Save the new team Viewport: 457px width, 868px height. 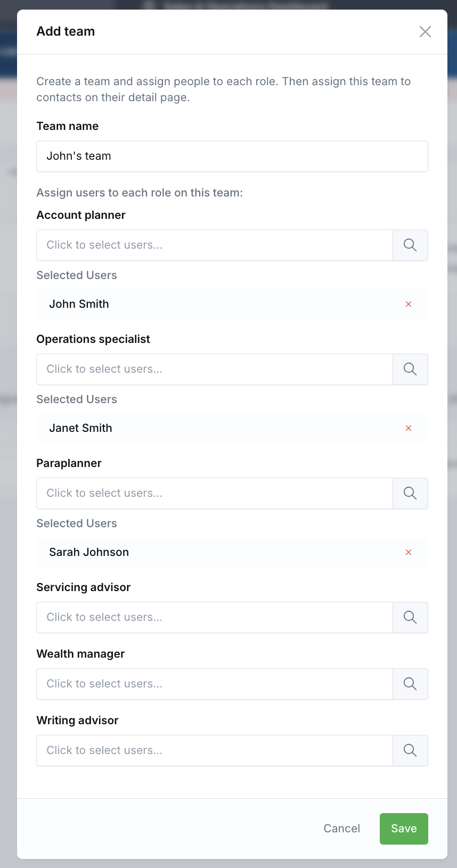(403, 829)
